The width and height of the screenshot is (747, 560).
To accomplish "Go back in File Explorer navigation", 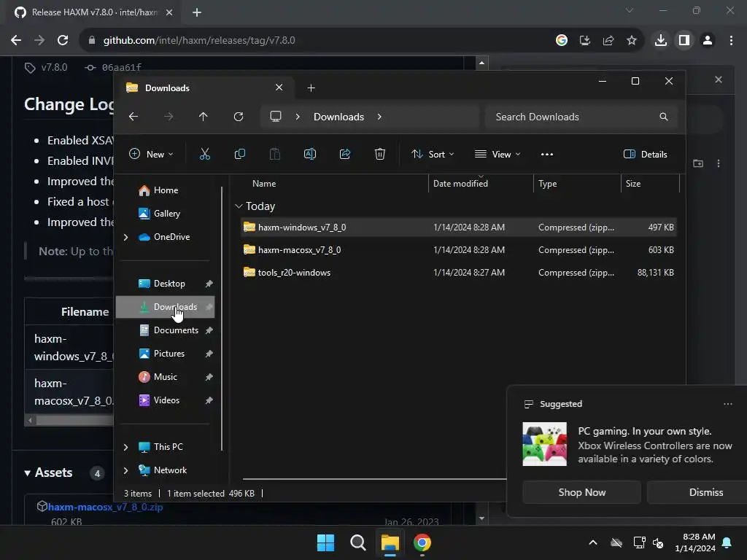I will click(133, 117).
